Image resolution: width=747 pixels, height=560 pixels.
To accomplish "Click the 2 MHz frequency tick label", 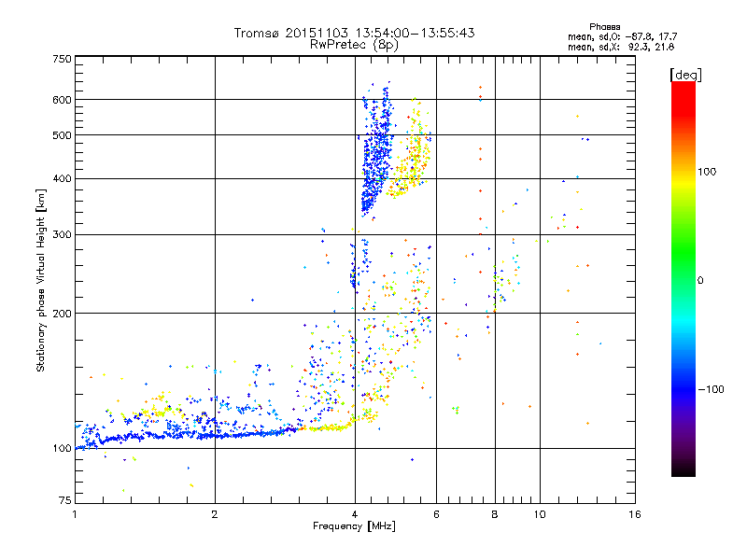I will point(215,514).
